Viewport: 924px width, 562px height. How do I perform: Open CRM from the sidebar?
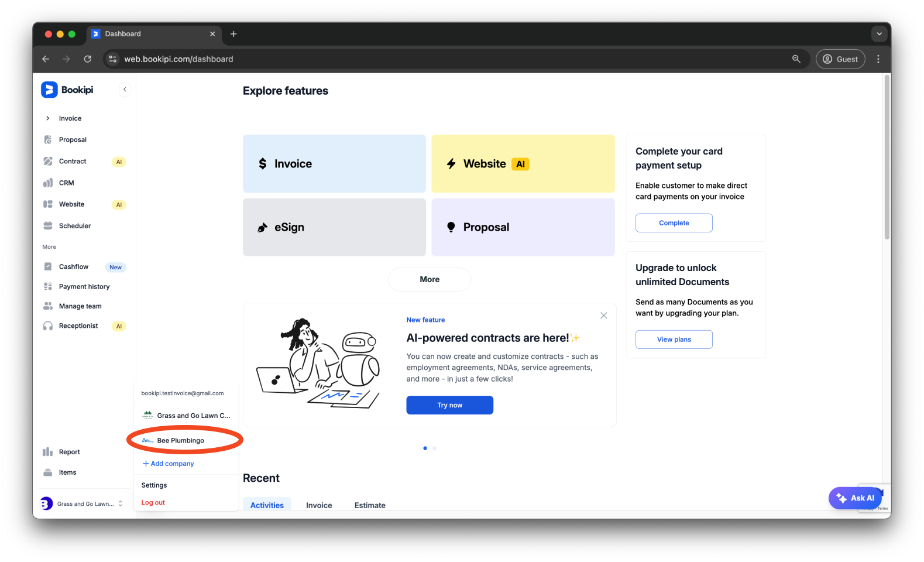coord(66,183)
